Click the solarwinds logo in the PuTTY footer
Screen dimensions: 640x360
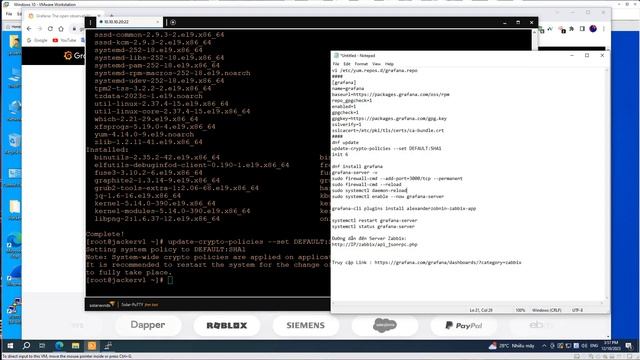click(x=102, y=304)
